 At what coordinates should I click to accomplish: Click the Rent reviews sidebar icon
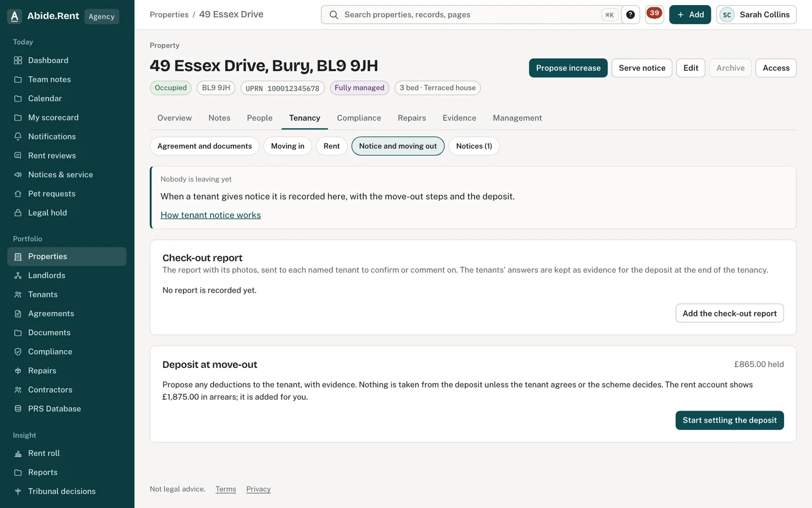(x=18, y=155)
